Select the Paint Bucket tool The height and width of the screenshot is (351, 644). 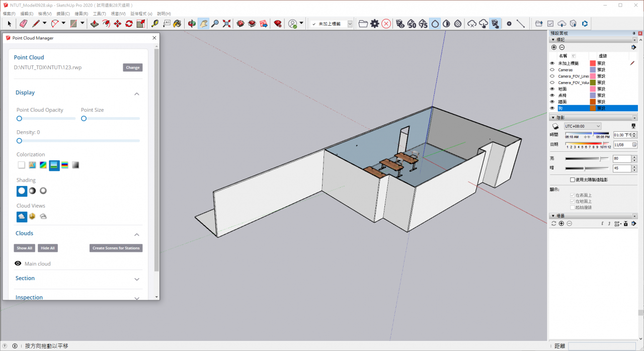point(178,24)
